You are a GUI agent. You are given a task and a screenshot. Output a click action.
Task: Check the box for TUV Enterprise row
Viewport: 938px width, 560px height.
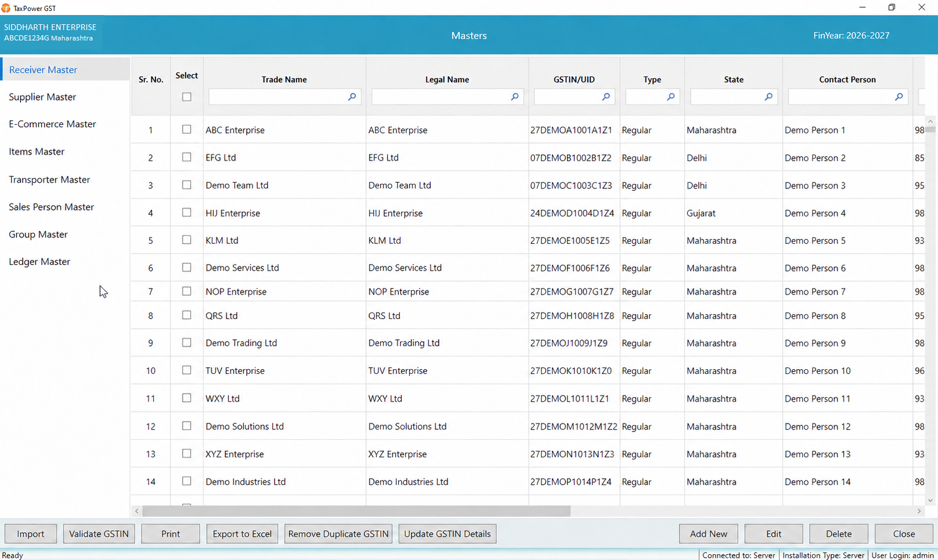point(187,370)
